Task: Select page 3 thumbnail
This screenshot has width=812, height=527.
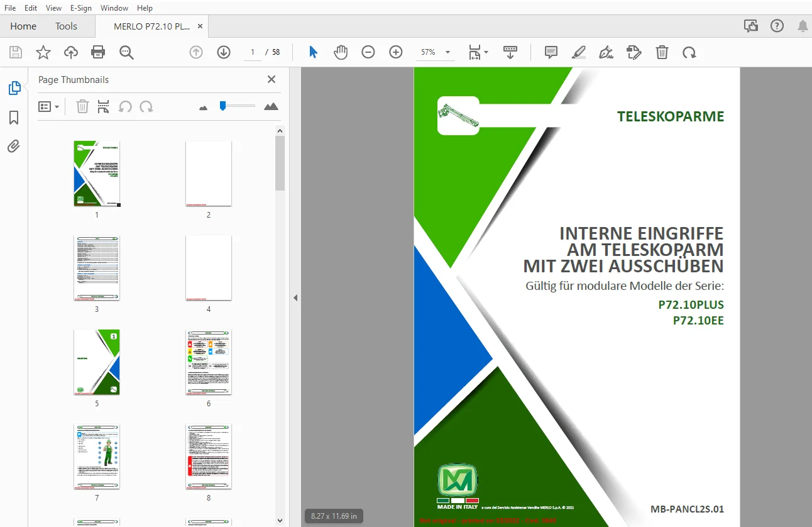Action: pos(97,268)
